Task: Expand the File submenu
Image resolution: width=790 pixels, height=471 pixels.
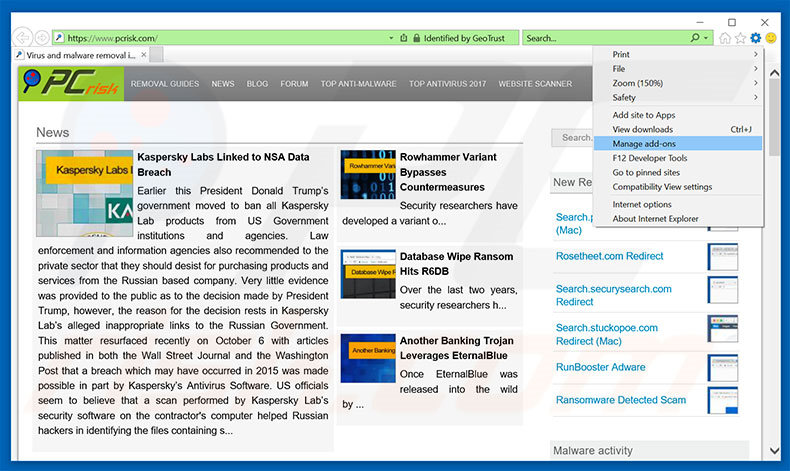Action: click(x=678, y=69)
